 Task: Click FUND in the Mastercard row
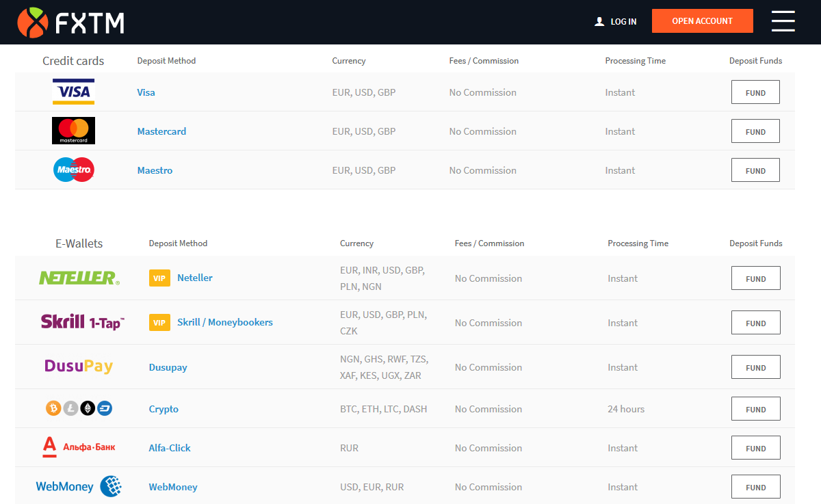click(x=755, y=131)
